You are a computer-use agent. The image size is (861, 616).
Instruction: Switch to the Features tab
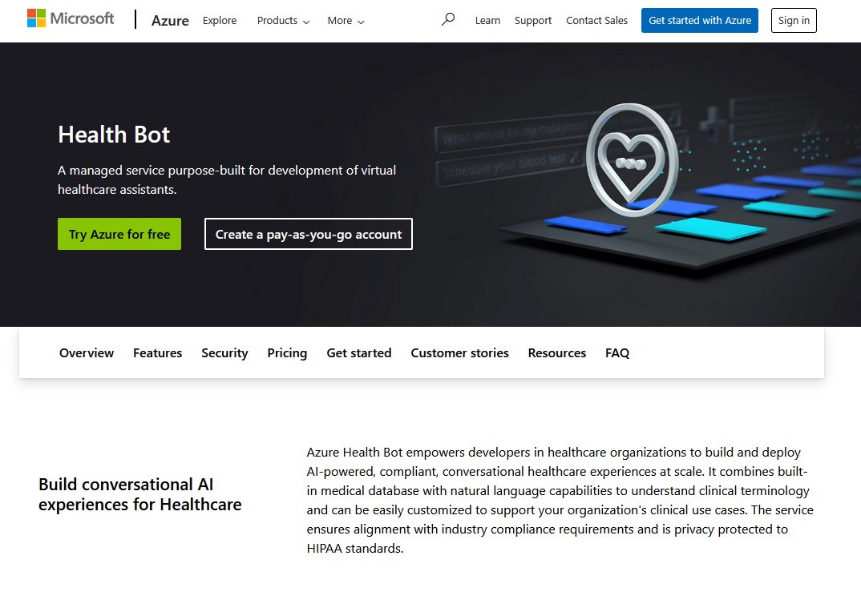[x=158, y=353]
